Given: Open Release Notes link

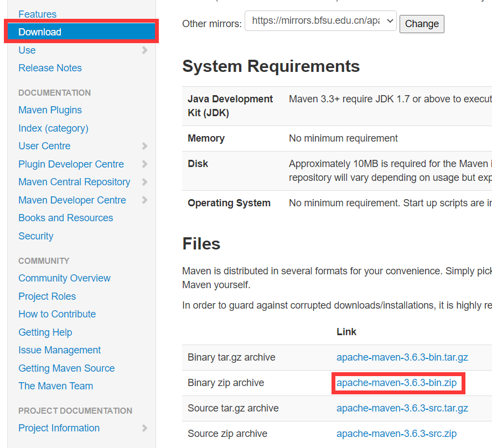Looking at the screenshot, I should pos(50,68).
